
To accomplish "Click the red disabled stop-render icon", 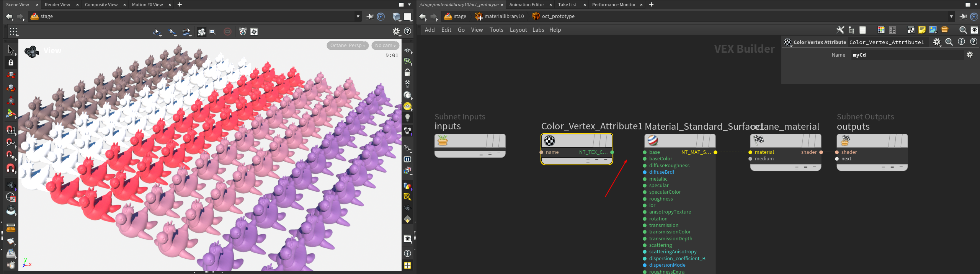I will coord(227,32).
